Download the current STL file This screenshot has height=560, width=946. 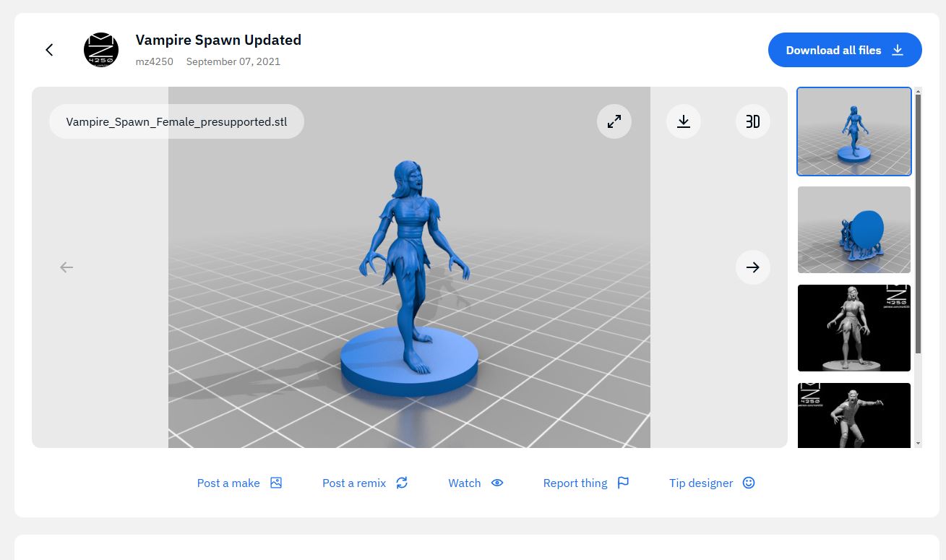point(683,121)
